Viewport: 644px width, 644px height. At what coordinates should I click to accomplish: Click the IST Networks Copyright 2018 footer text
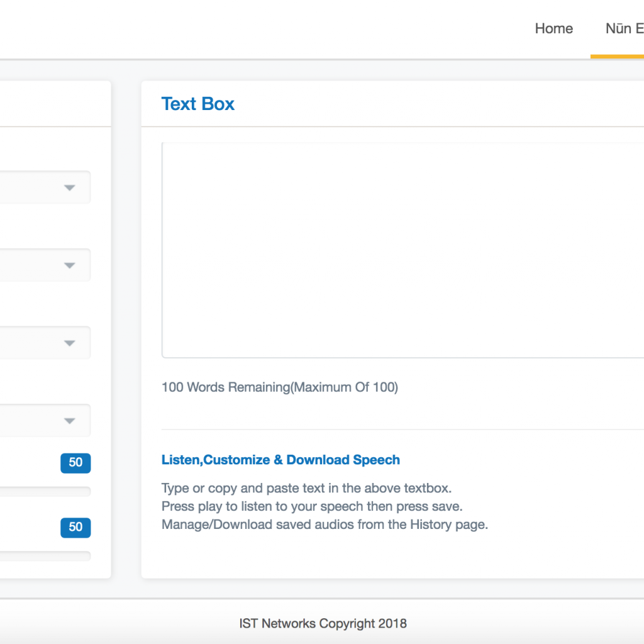pos(323,624)
